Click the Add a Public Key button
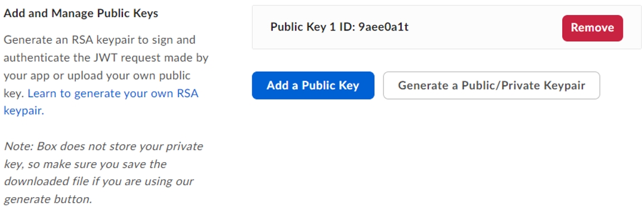The height and width of the screenshot is (214, 644). (313, 85)
